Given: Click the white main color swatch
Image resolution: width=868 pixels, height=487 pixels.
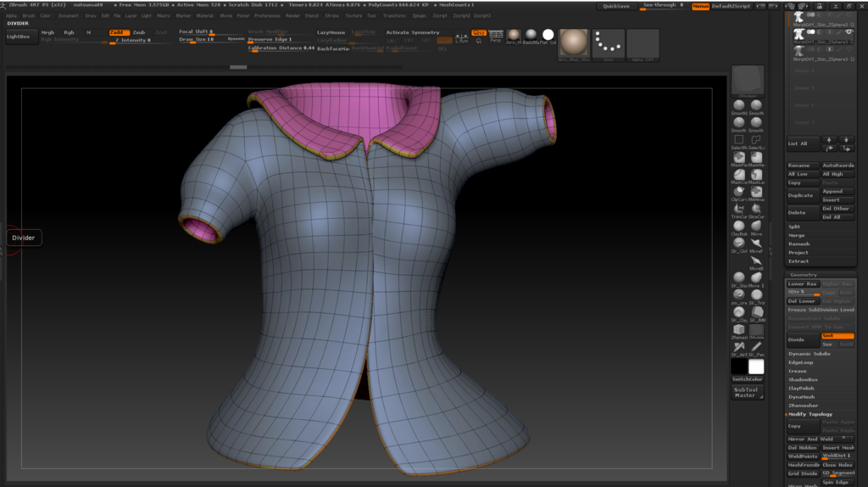Looking at the screenshot, I should pyautogui.click(x=756, y=367).
